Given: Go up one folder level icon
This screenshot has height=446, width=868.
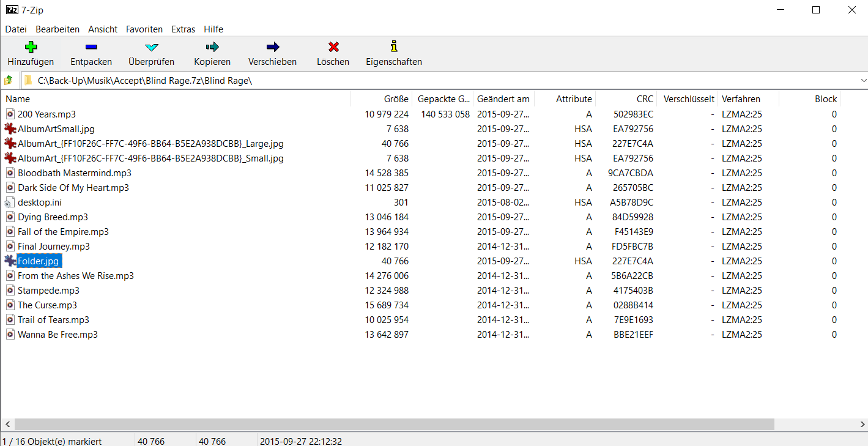Looking at the screenshot, I should point(9,80).
